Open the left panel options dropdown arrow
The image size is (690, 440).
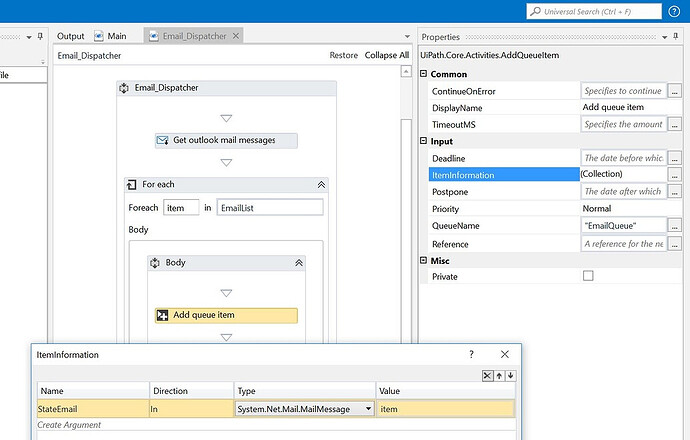[x=29, y=37]
